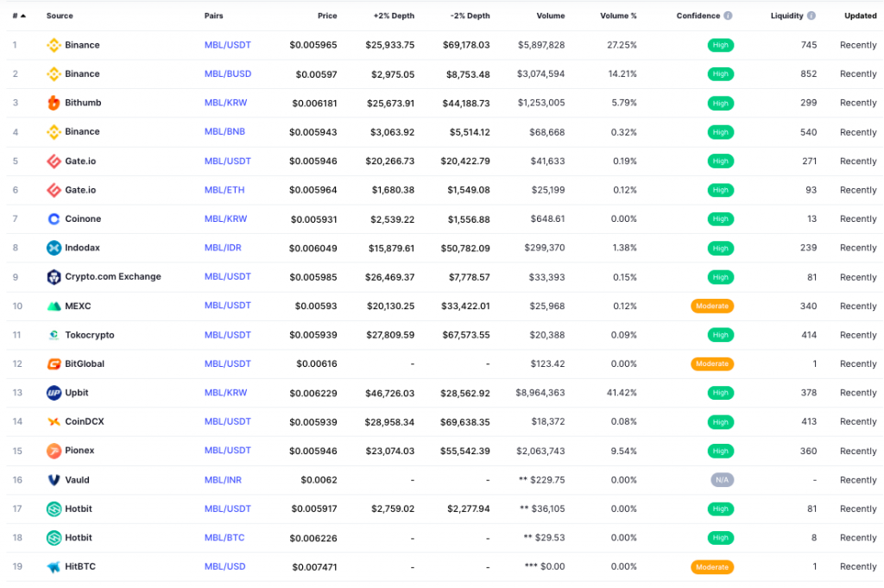Screen dimensions: 884x588
Task: Open the MBL/BUSD pair link
Action: pos(228,74)
